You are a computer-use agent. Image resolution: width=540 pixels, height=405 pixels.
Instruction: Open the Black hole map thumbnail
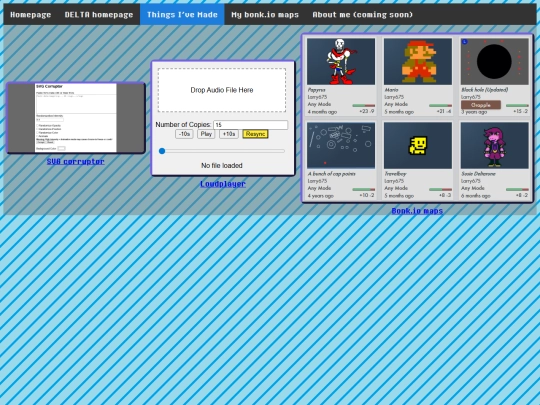(x=495, y=61)
